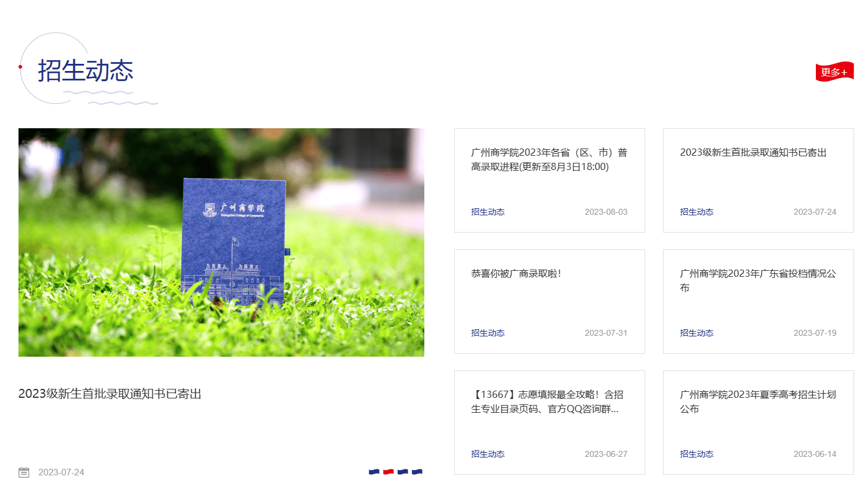Image resolution: width=866 pixels, height=504 pixels.
Task: Click 招生动态 tag in the 2023-06-14 card
Action: click(697, 454)
